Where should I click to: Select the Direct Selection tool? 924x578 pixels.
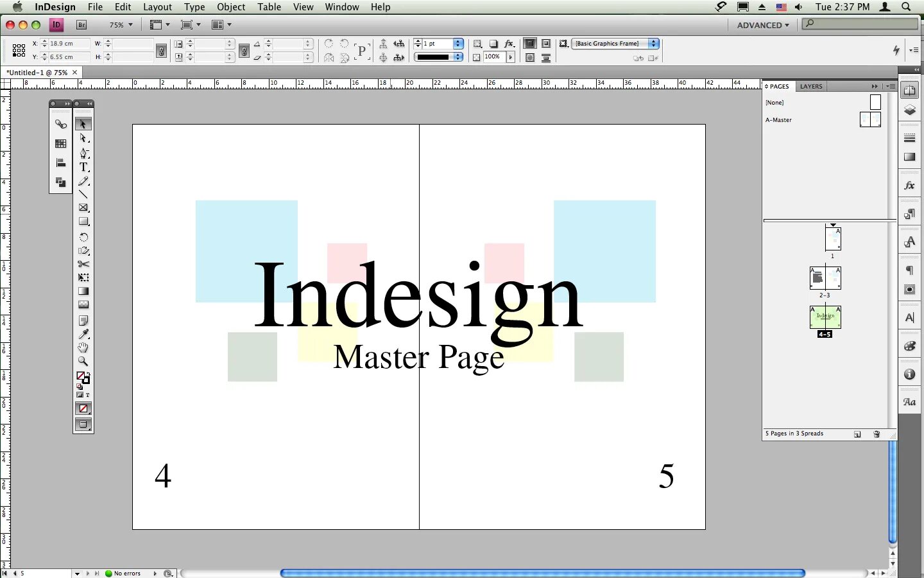click(x=83, y=138)
